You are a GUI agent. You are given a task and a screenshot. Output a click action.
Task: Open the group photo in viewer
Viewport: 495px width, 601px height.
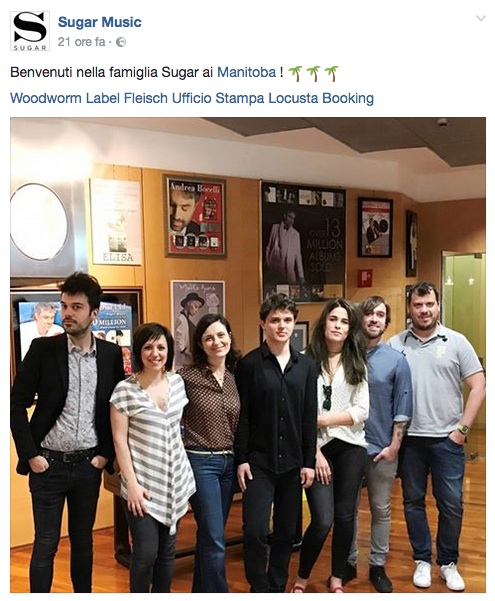pos(248,355)
